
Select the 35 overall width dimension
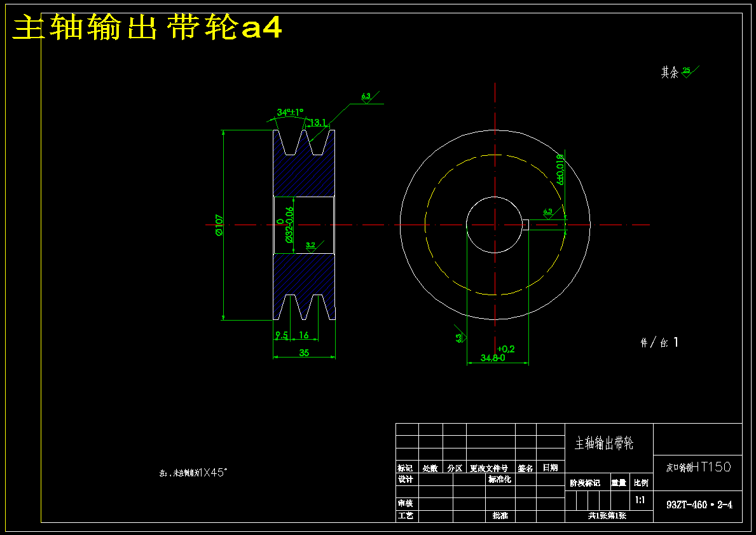[x=304, y=352]
